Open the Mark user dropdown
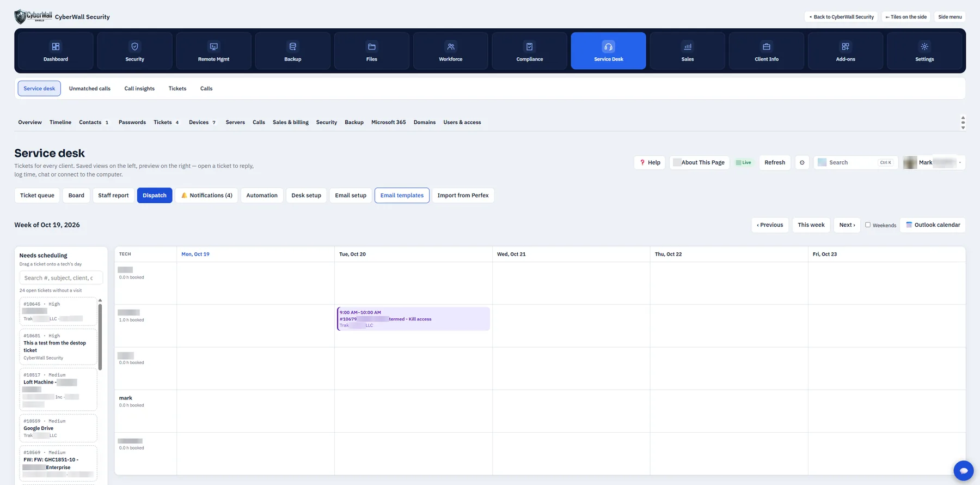This screenshot has width=980, height=485. pyautogui.click(x=934, y=162)
